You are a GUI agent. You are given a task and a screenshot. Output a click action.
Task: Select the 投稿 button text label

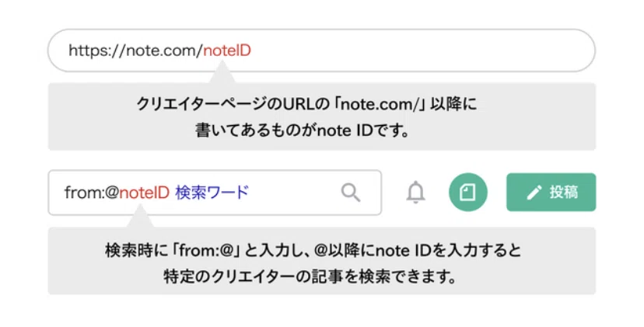pos(564,192)
